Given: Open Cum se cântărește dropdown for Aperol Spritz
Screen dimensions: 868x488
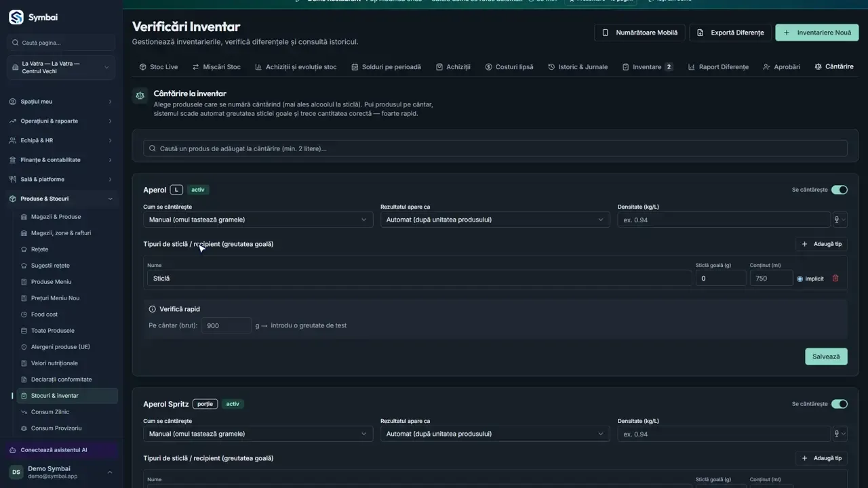Looking at the screenshot, I should click(x=258, y=434).
